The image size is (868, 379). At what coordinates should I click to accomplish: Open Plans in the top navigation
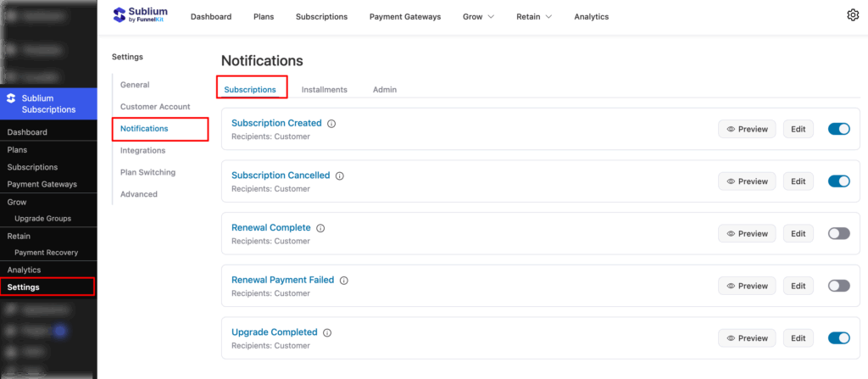pos(264,17)
